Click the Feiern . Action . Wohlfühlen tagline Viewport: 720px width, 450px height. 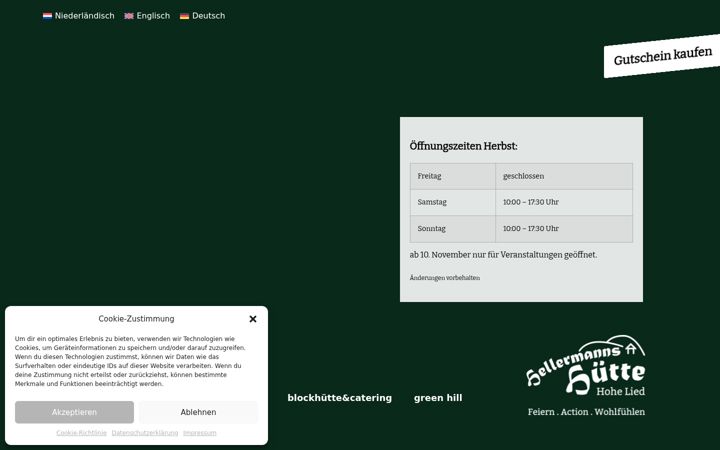[x=586, y=412]
